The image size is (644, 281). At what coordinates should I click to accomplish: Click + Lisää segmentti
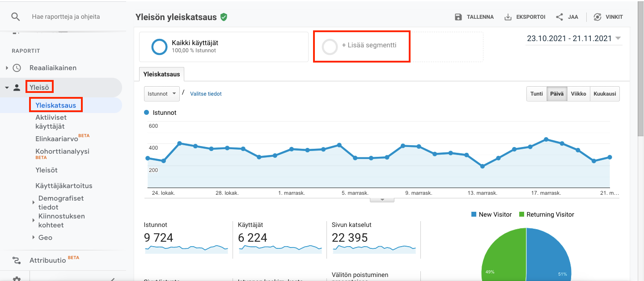(369, 45)
